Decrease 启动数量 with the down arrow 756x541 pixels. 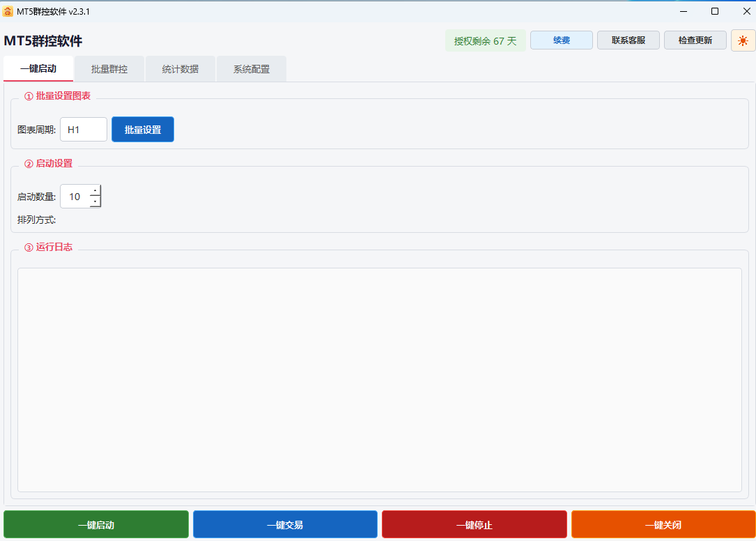pyautogui.click(x=95, y=201)
